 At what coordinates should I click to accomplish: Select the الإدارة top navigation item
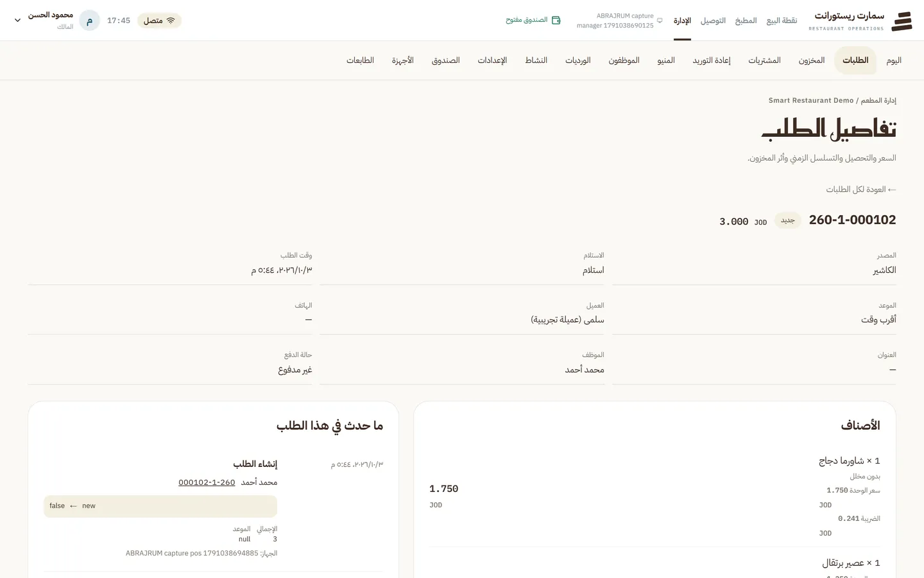[682, 21]
